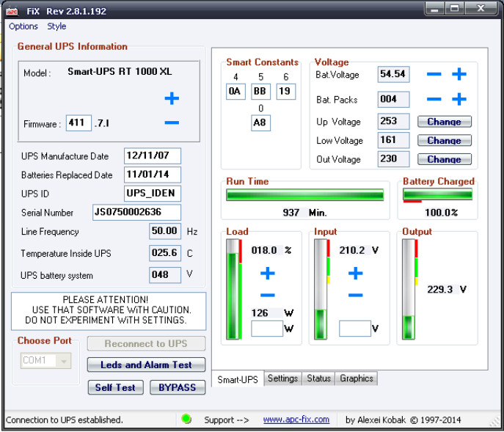Click the Battery Charged progress bar
This screenshot has height=432, width=504.
(x=438, y=194)
